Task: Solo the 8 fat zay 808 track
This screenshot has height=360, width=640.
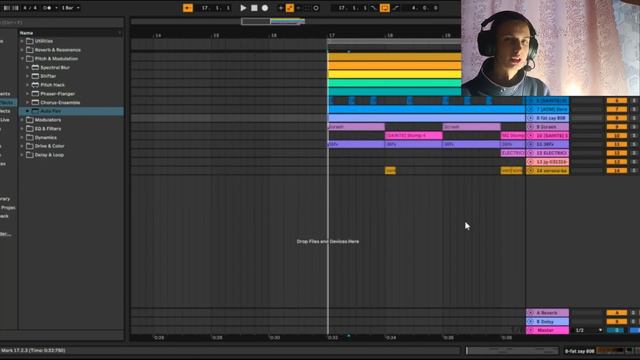Action: pos(634,118)
